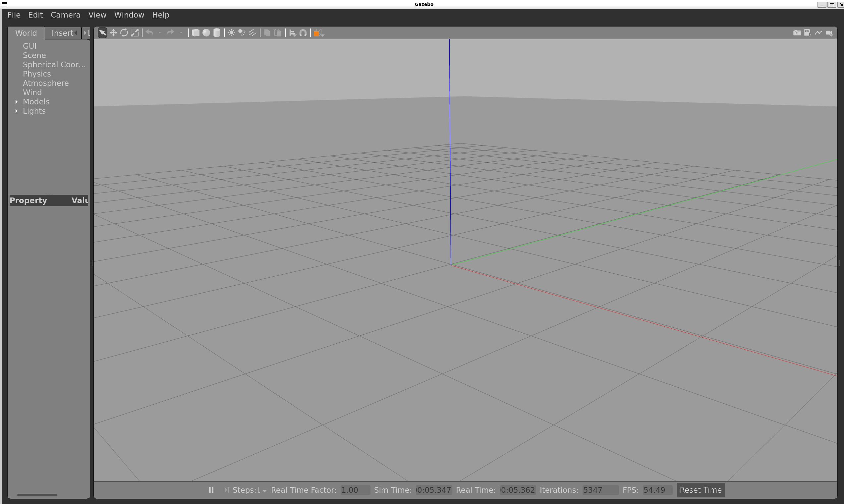Open the Camera menu
The image size is (844, 504).
tap(66, 15)
